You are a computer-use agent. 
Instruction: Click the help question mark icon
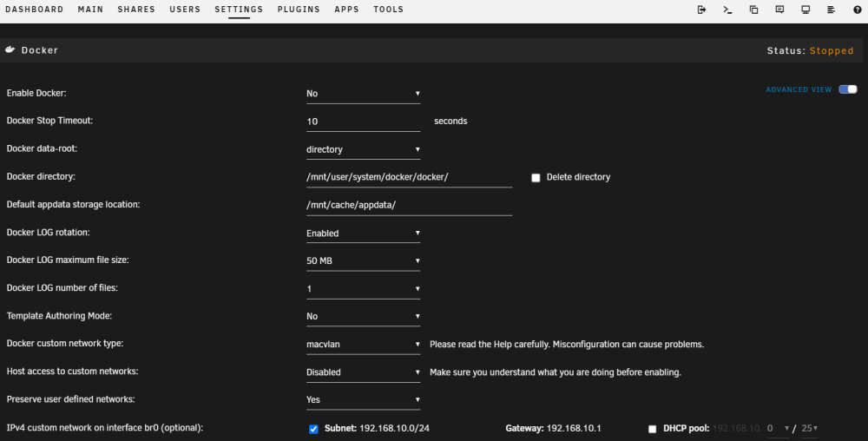857,10
